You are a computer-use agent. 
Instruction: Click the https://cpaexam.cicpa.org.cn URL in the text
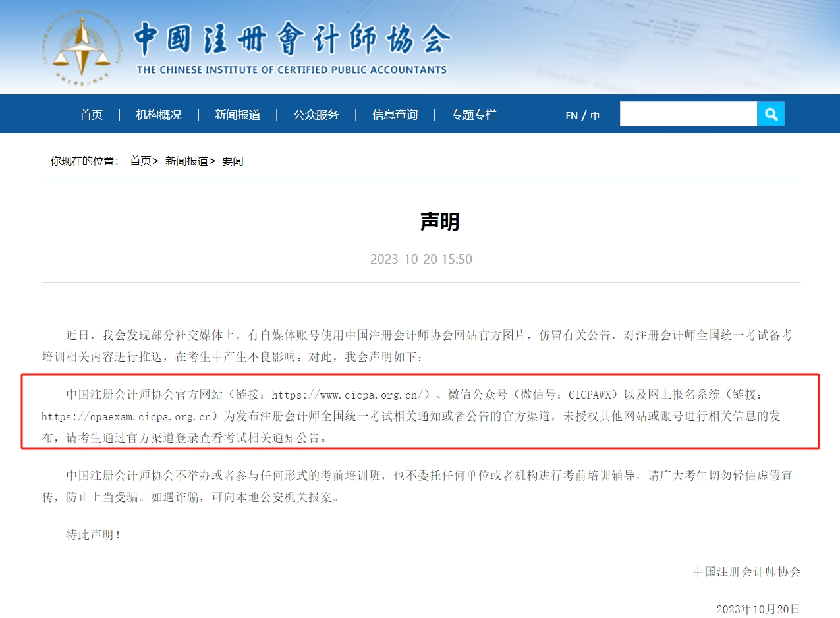click(129, 416)
